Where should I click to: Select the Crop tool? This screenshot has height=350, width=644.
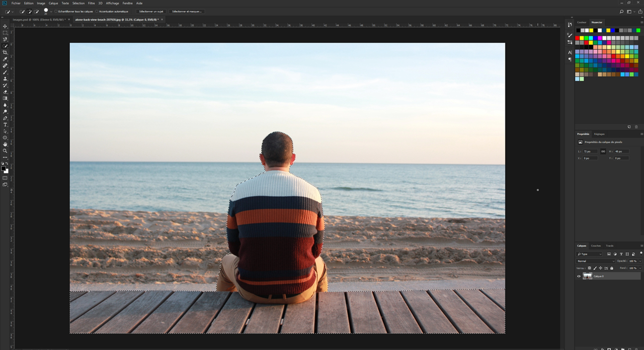(5, 52)
